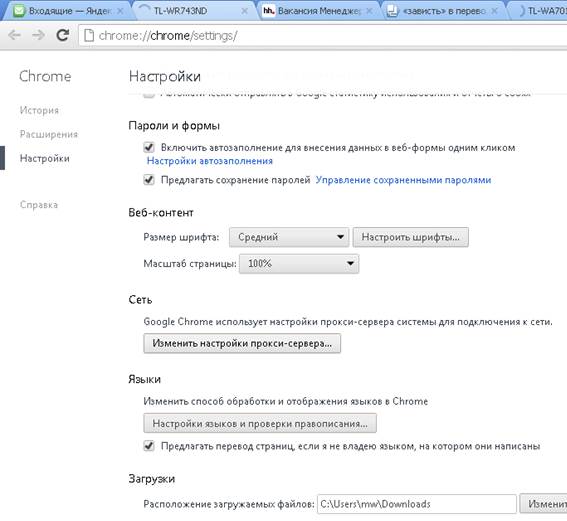Open the Настройки автозаполнения link
The image size is (567, 521).
210,161
